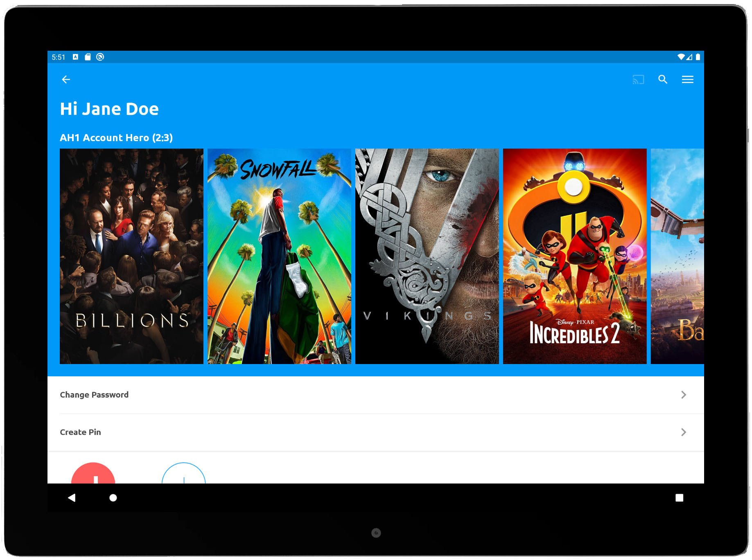Open the hamburger menu
The height and width of the screenshot is (560, 752).
(x=688, y=79)
